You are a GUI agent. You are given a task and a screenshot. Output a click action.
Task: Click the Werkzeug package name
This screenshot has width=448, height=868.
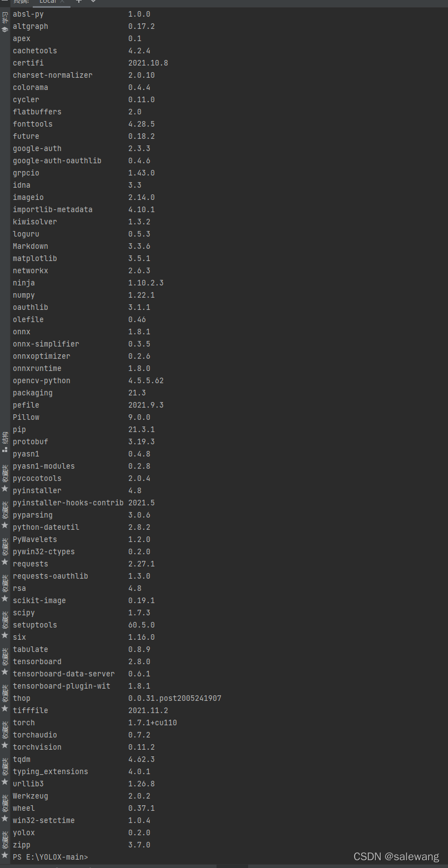click(31, 796)
